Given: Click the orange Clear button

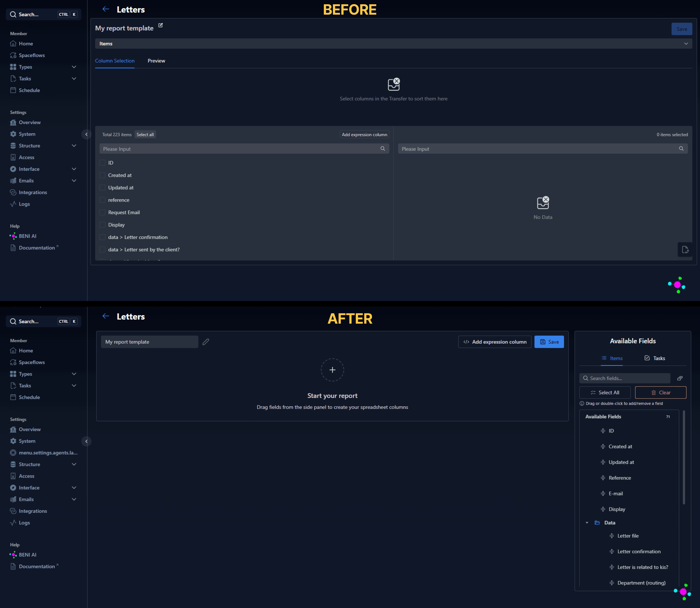Looking at the screenshot, I should [x=661, y=393].
